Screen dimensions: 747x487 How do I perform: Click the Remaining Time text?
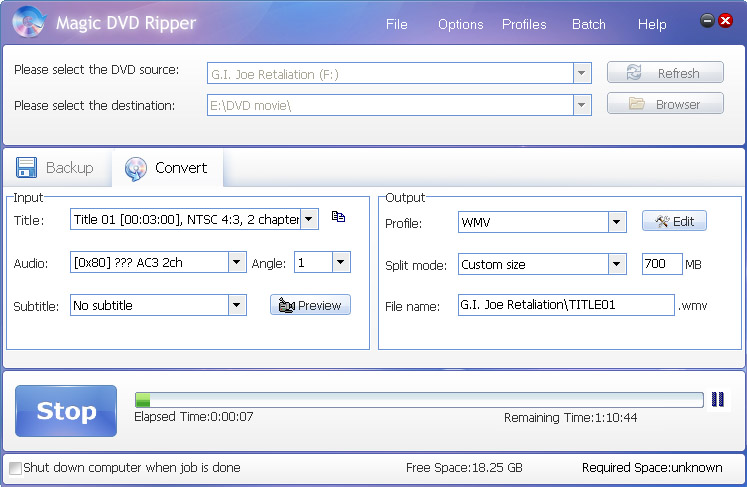coord(570,418)
